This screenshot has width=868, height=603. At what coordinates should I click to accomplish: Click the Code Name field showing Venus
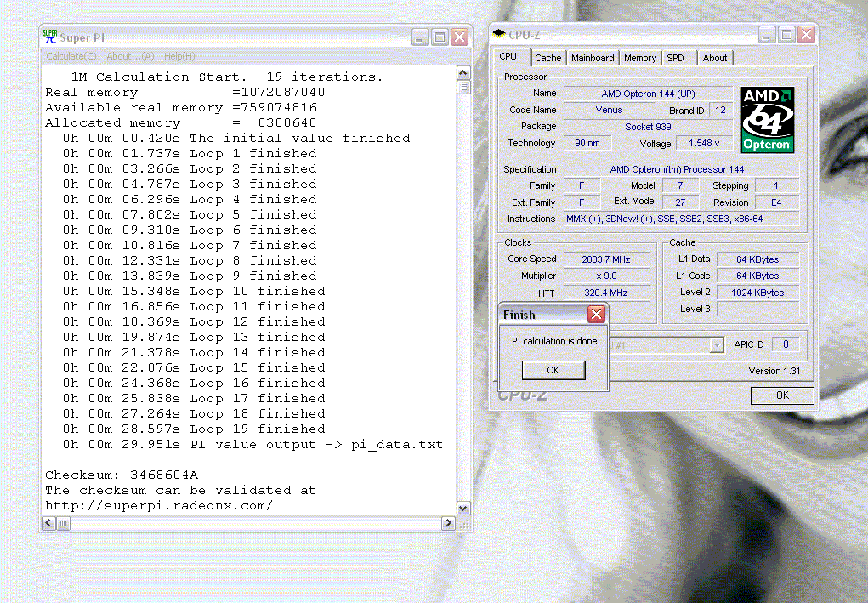(609, 110)
